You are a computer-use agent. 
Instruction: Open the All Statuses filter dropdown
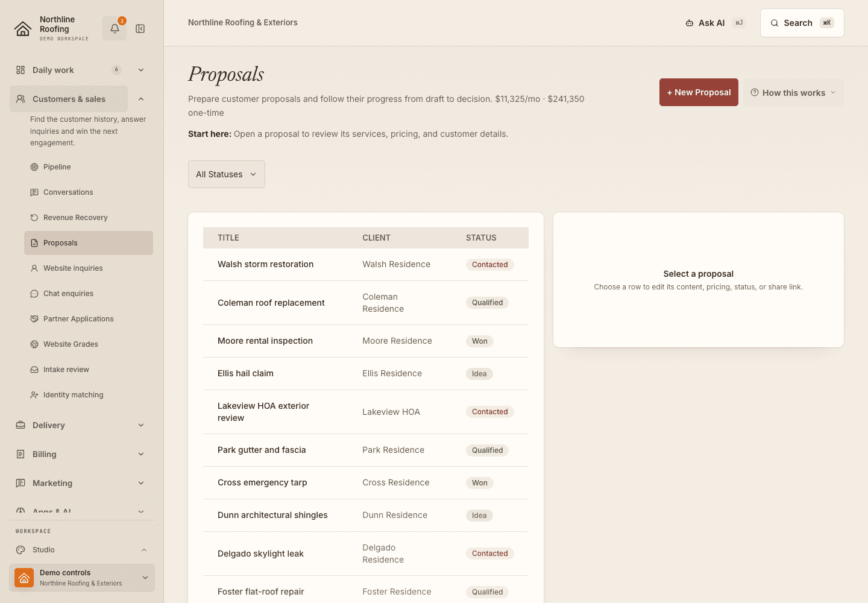227,174
